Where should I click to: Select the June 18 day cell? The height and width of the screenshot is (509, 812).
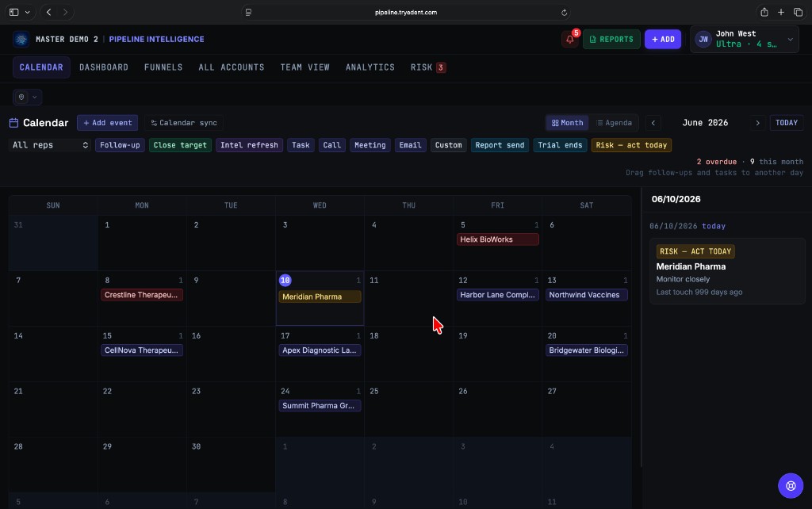(x=409, y=354)
